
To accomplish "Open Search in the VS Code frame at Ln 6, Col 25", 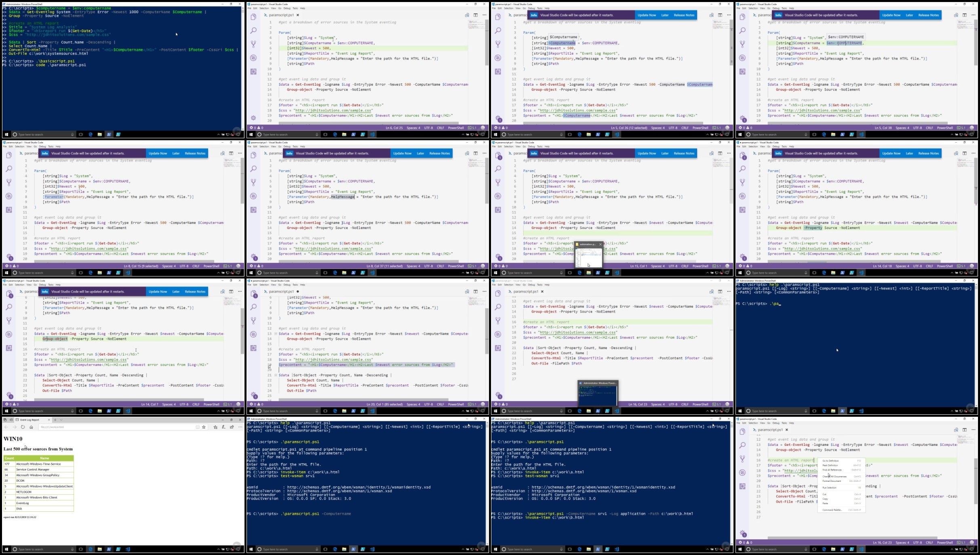I will 253,31.
